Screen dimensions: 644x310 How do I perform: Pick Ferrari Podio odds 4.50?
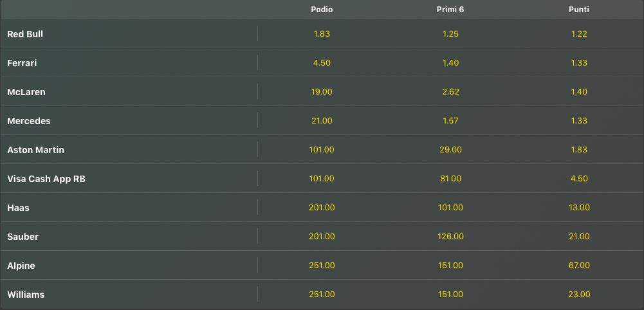tap(322, 63)
